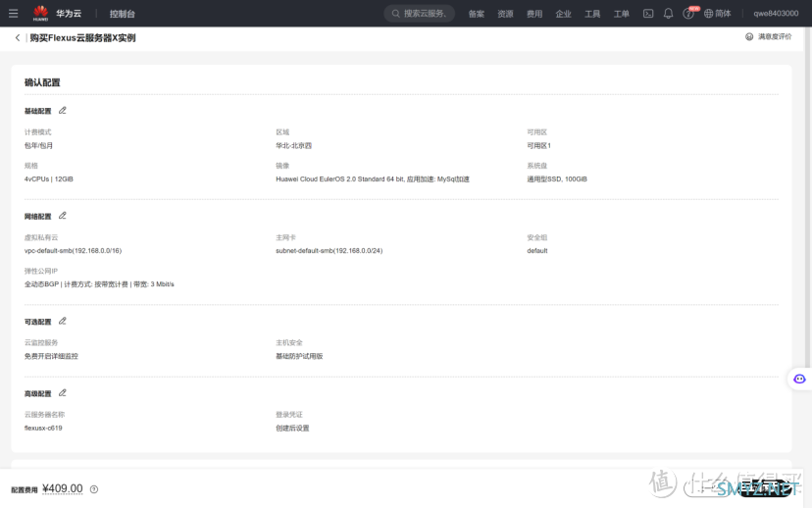Image resolution: width=812 pixels, height=508 pixels.
Task: Edit the 高级配置 section with pencil icon
Action: (x=63, y=393)
